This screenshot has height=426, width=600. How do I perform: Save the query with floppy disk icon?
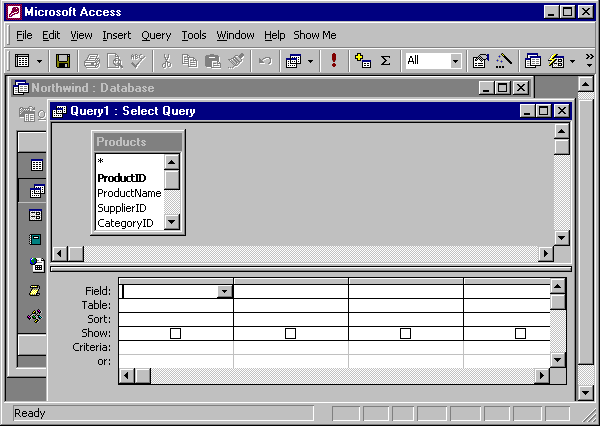(x=63, y=61)
